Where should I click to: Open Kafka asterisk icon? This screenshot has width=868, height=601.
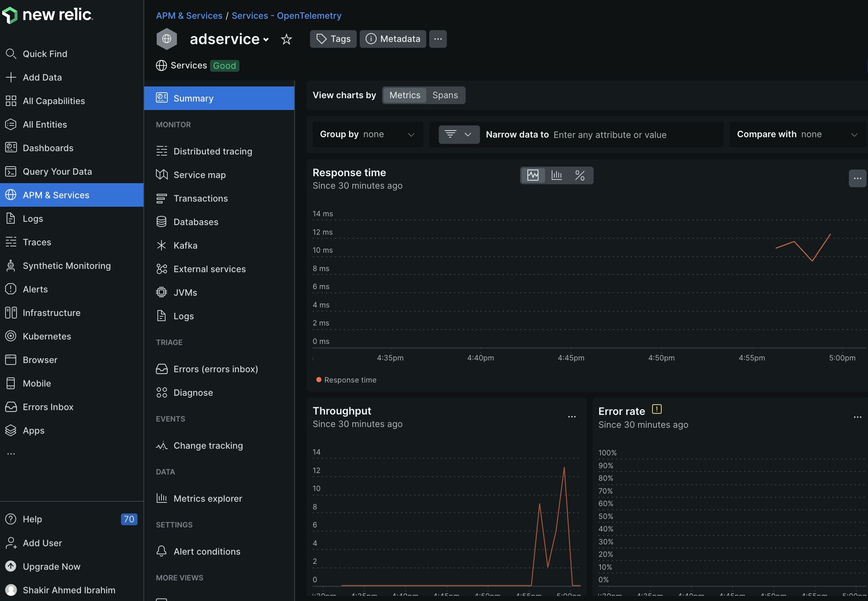coord(161,245)
